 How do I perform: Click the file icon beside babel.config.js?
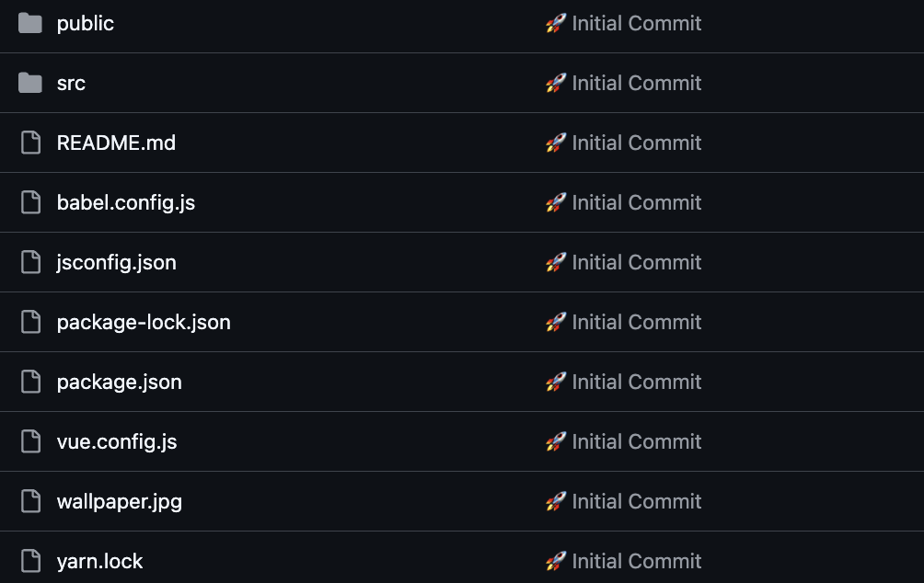tap(31, 202)
